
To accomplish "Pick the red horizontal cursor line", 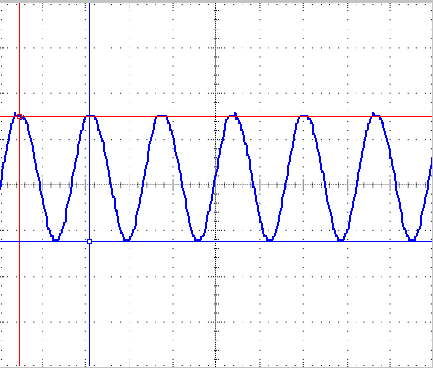I will (216, 117).
